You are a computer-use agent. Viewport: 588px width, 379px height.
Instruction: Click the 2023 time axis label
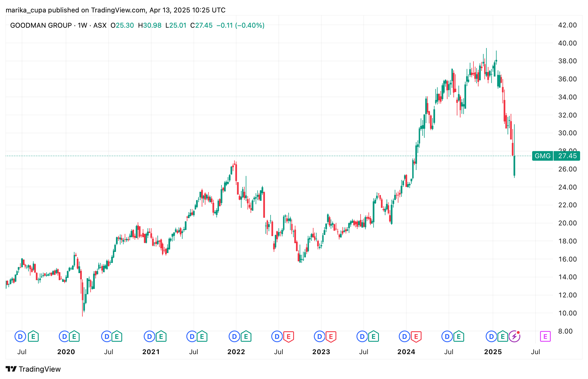coord(321,352)
